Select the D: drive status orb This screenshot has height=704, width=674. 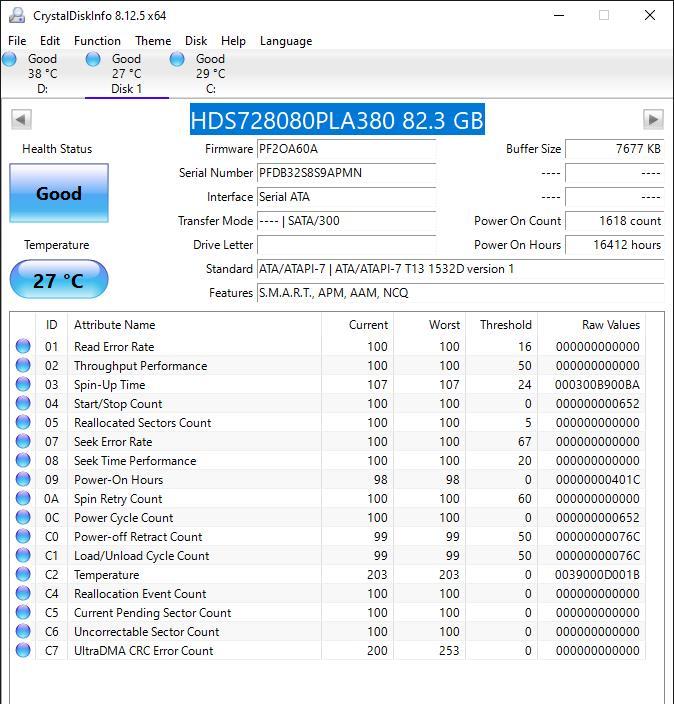click(9, 59)
